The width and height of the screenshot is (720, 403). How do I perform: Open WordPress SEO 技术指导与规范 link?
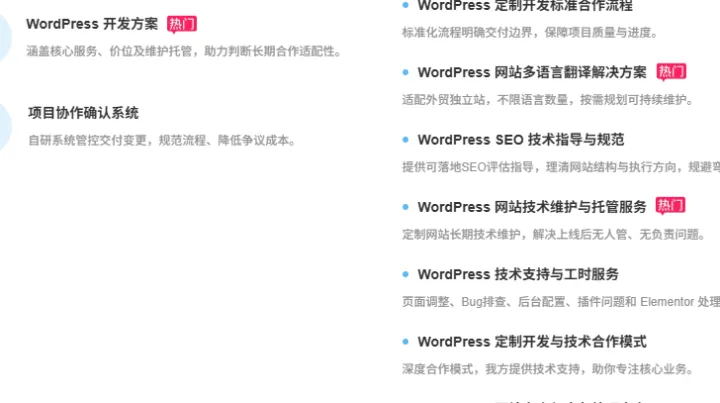[x=521, y=140]
